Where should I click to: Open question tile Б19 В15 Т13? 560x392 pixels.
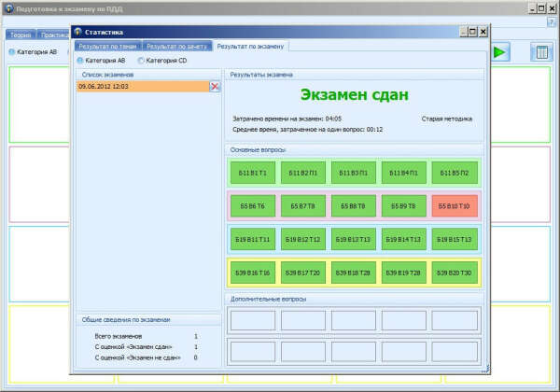click(x=455, y=239)
